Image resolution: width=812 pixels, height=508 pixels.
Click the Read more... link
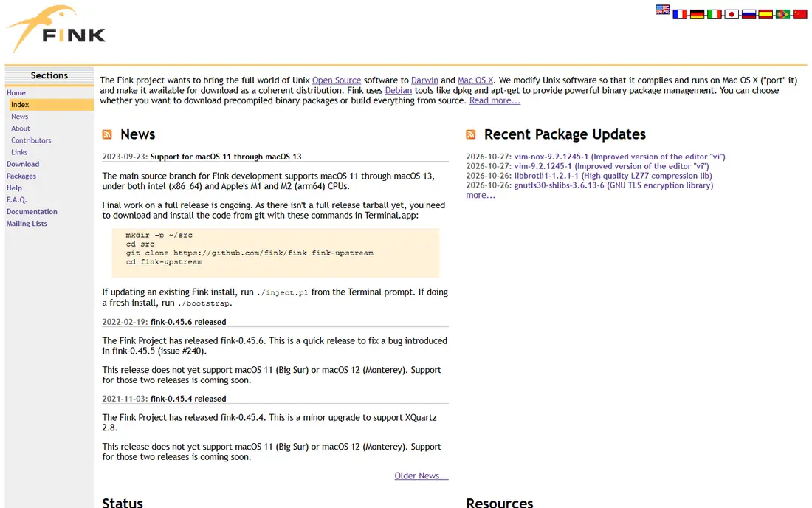click(495, 100)
